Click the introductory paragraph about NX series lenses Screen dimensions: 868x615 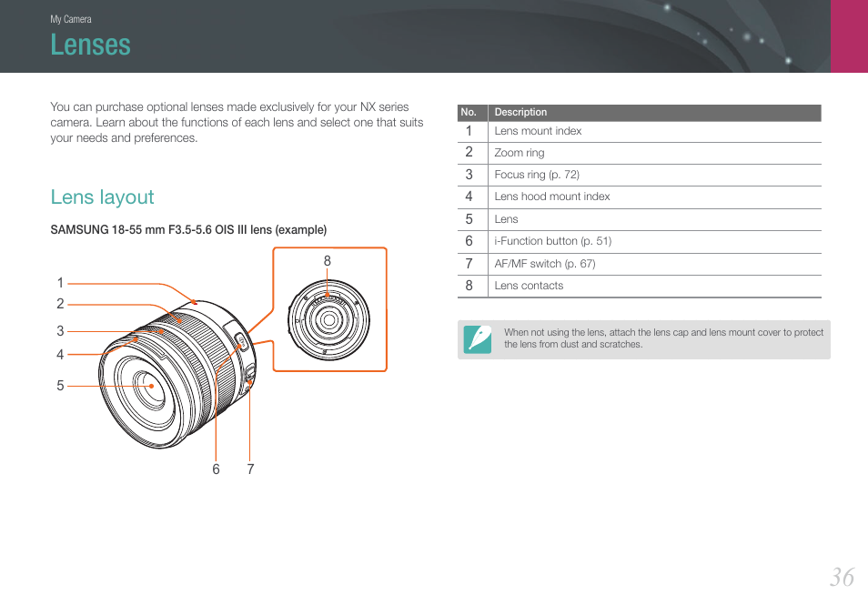(x=237, y=122)
